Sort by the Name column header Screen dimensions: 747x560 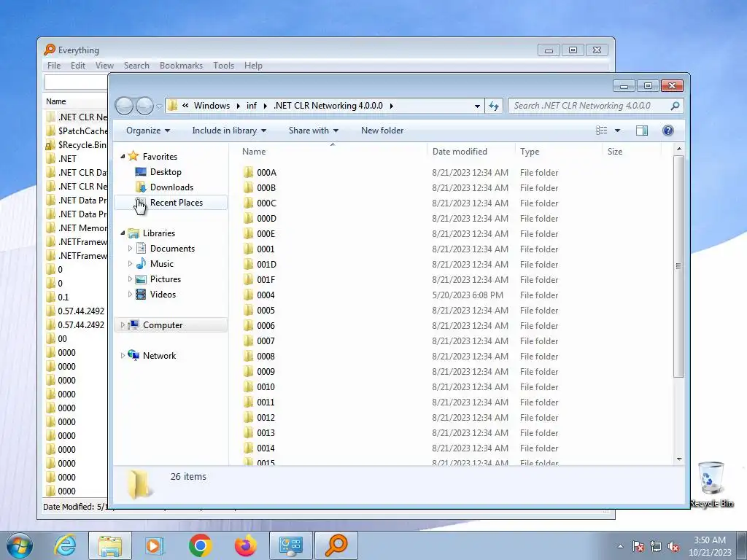pos(332,152)
